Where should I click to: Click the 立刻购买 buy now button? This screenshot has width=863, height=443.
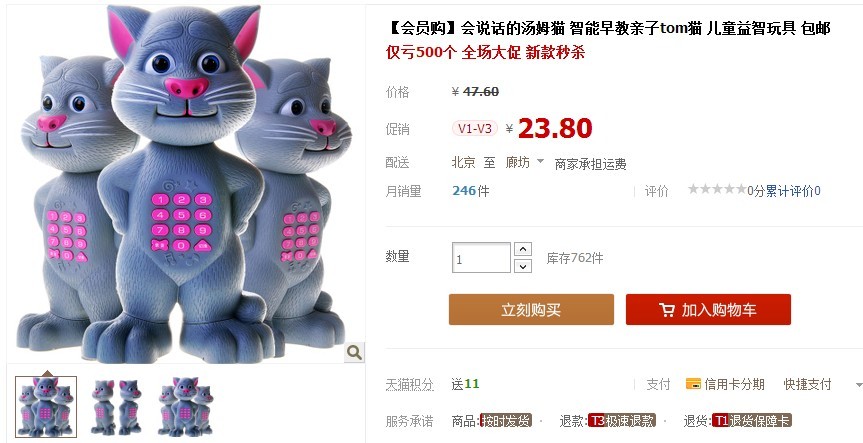[531, 309]
